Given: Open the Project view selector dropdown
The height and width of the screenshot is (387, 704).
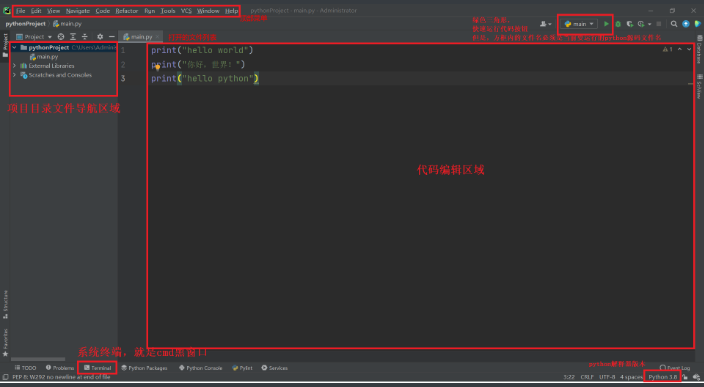Looking at the screenshot, I should click(34, 37).
